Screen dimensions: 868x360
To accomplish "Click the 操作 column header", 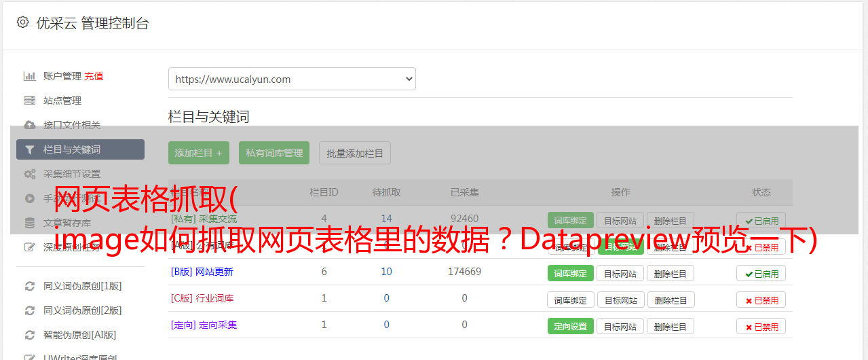I will point(620,192).
